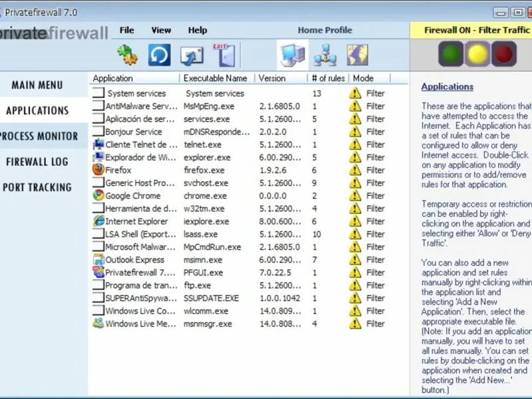Open the File menu
Screen dimensions: 532x399
[126, 30]
